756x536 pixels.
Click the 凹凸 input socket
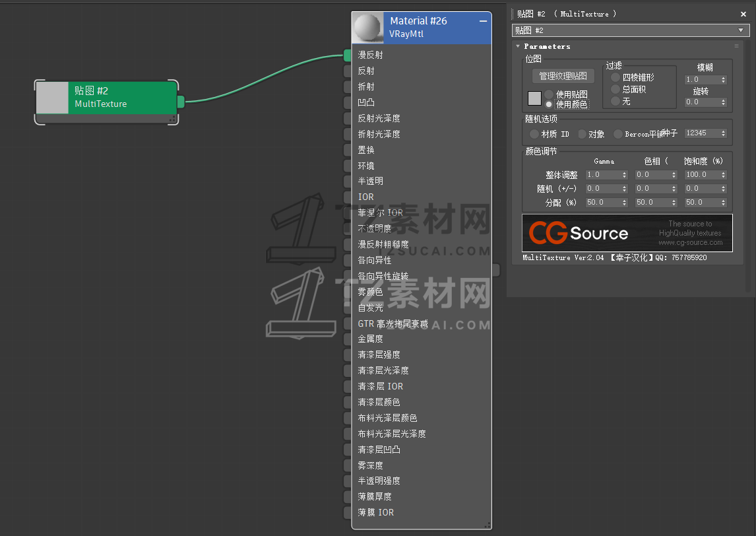tap(347, 103)
